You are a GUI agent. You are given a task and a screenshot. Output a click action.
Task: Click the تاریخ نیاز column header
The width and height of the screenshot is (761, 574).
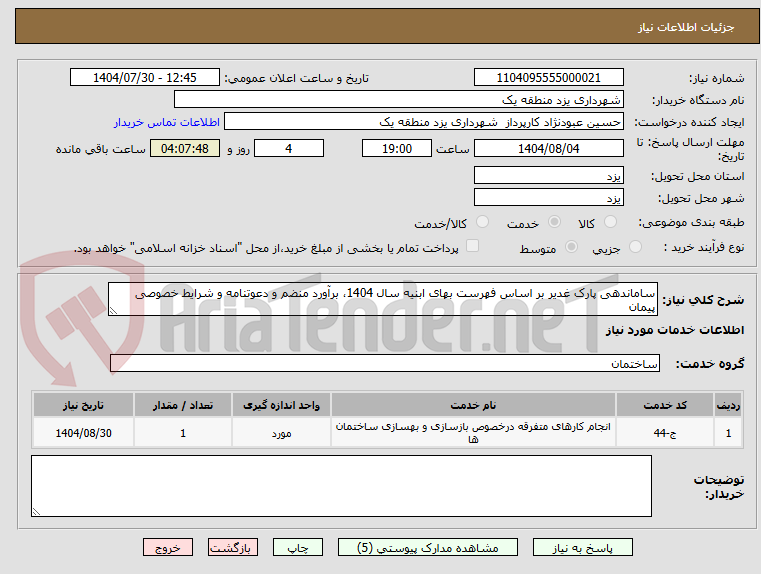tap(83, 405)
